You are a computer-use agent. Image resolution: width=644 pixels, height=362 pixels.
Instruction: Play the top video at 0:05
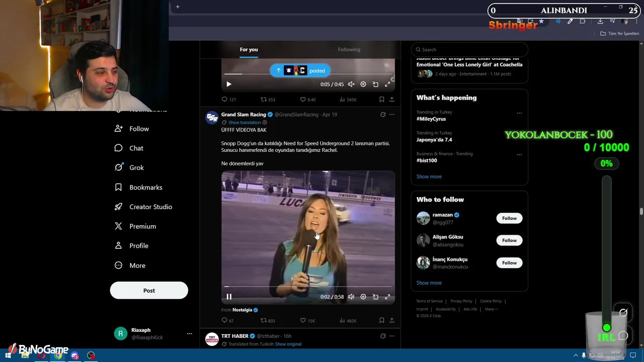pos(229,84)
